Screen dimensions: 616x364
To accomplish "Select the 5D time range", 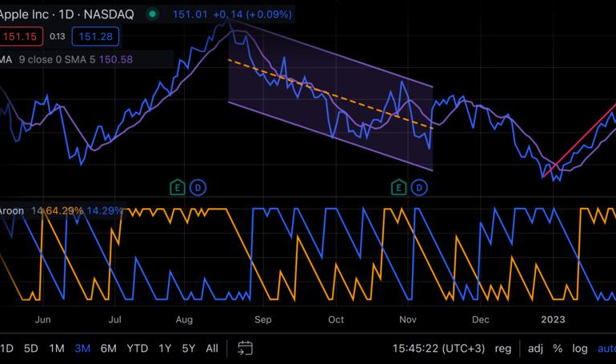I will click(31, 348).
